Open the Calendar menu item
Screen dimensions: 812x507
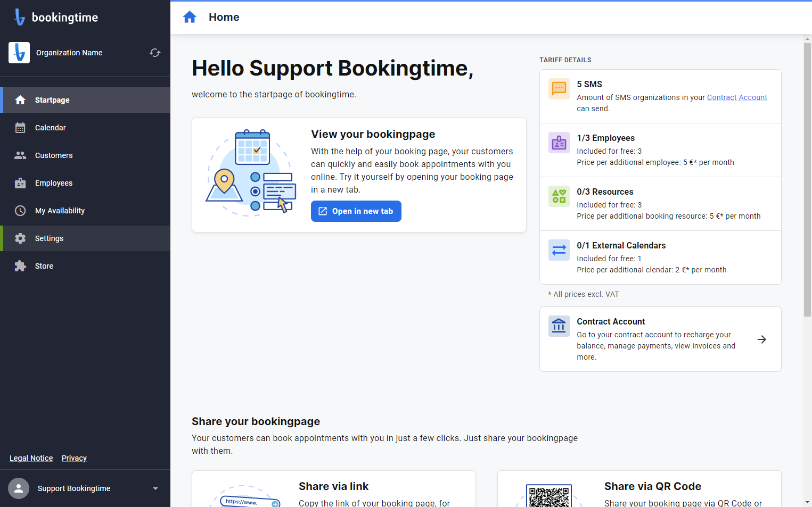tap(85, 128)
